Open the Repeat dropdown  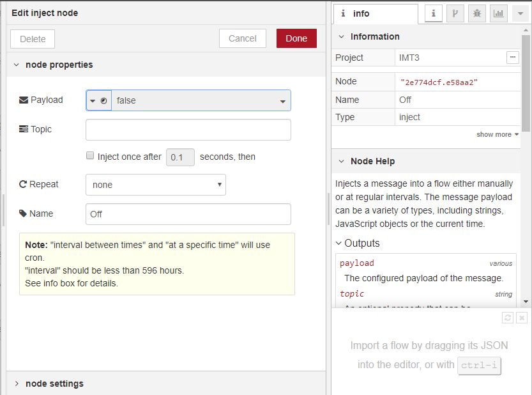156,185
